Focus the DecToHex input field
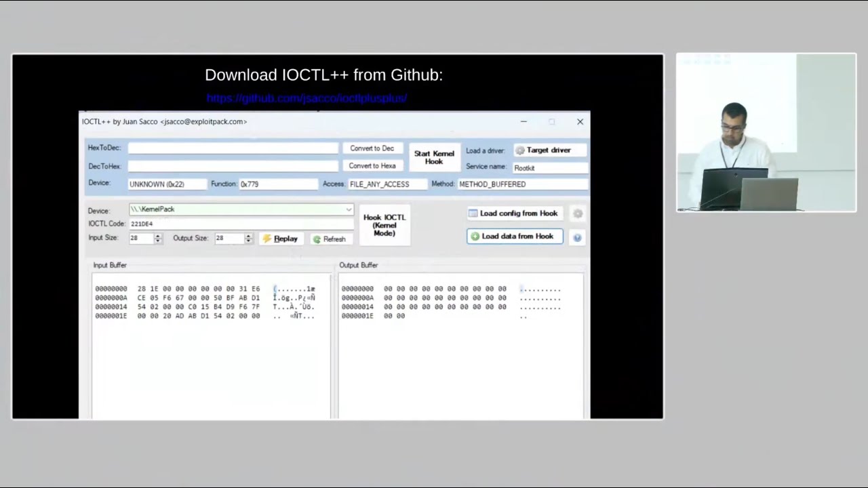The image size is (868, 488). [x=233, y=166]
